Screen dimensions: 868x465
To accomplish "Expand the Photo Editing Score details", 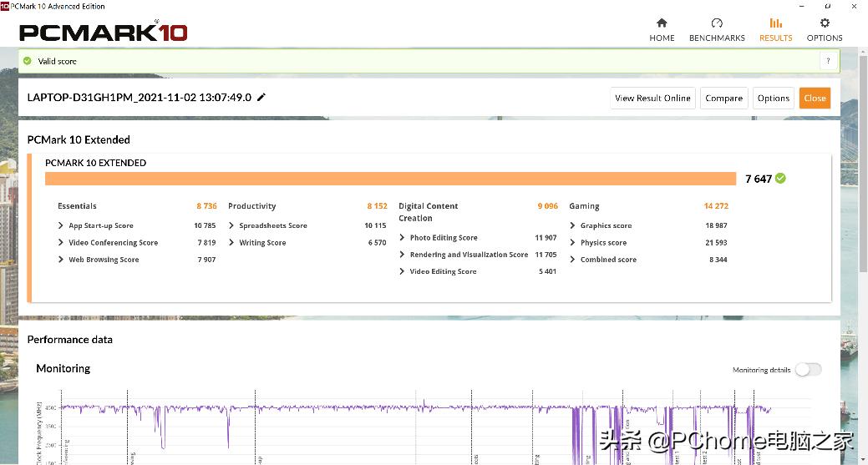I will pos(402,238).
